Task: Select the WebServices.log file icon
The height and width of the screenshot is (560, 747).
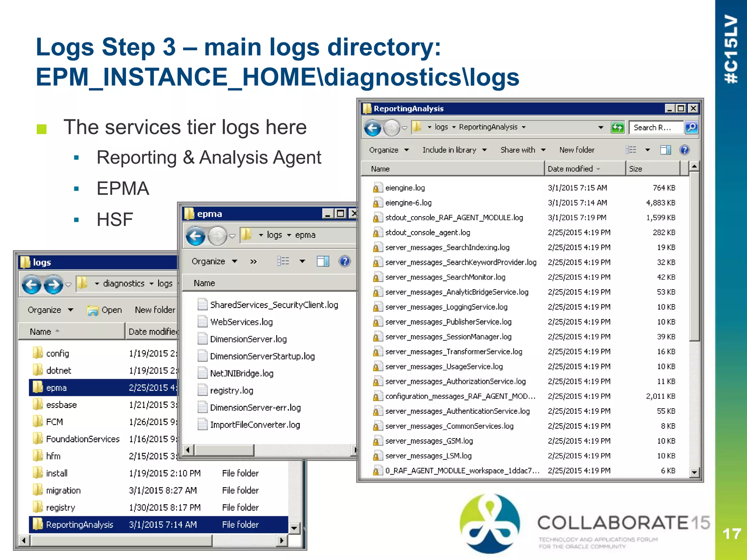Action: pyautogui.click(x=202, y=322)
